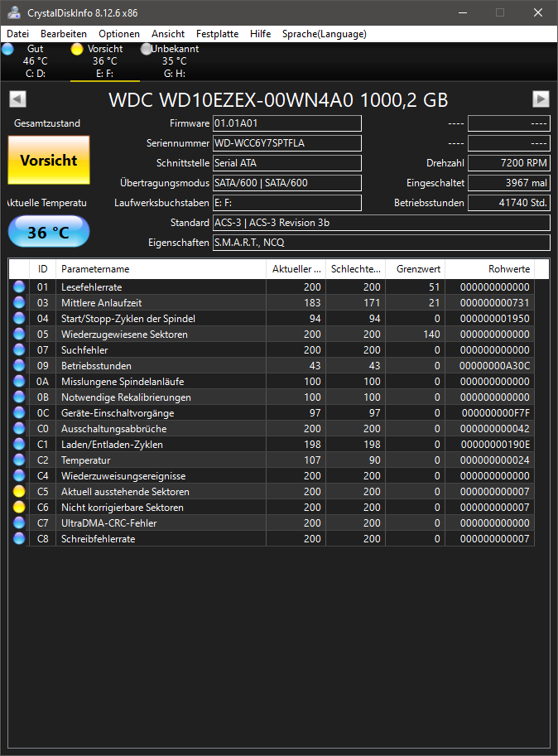Open the Bearbeiten menu
The height and width of the screenshot is (756, 558).
[x=64, y=34]
